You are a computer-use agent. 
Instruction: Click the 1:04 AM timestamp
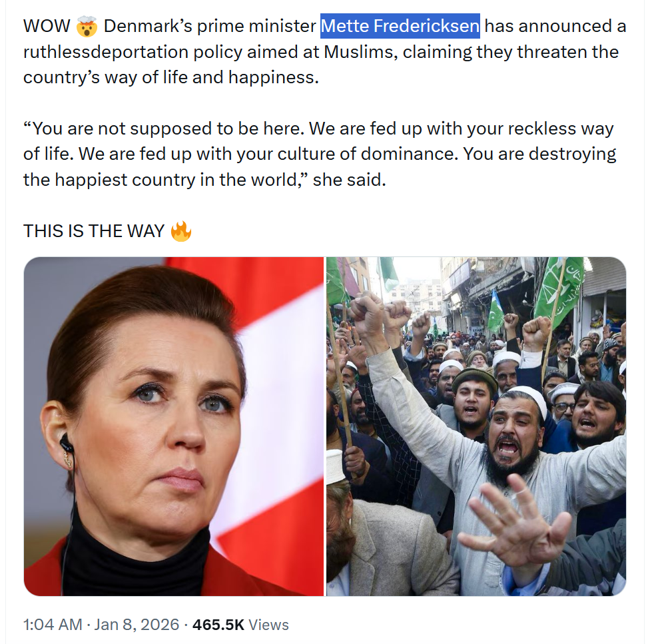tap(53, 625)
